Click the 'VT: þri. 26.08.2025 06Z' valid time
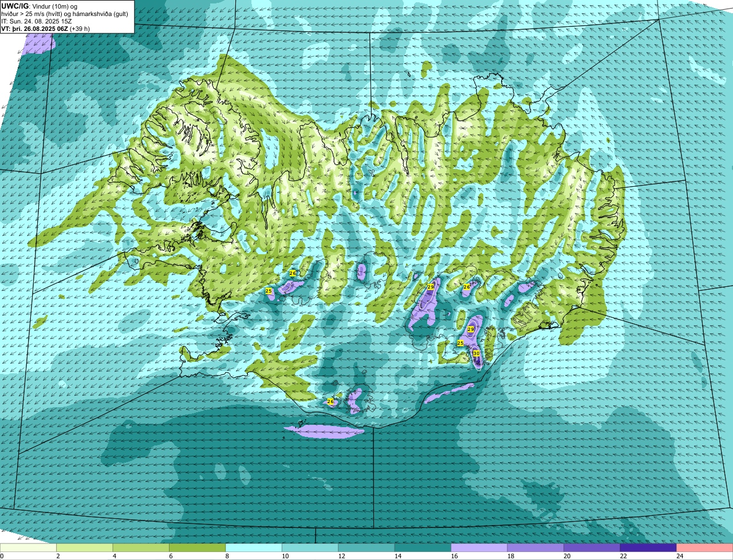 coord(35,28)
